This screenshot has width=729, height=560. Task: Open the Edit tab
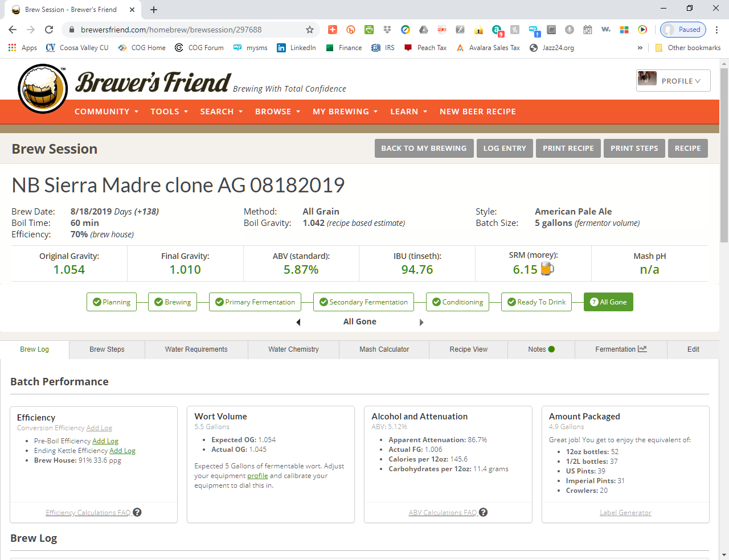click(x=693, y=349)
